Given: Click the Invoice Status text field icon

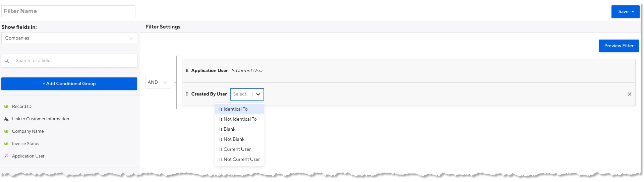Looking at the screenshot, I should pyautogui.click(x=6, y=144).
